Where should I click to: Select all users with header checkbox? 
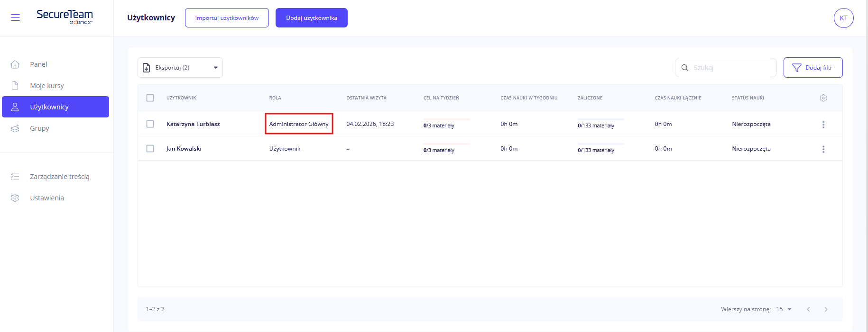coord(150,98)
